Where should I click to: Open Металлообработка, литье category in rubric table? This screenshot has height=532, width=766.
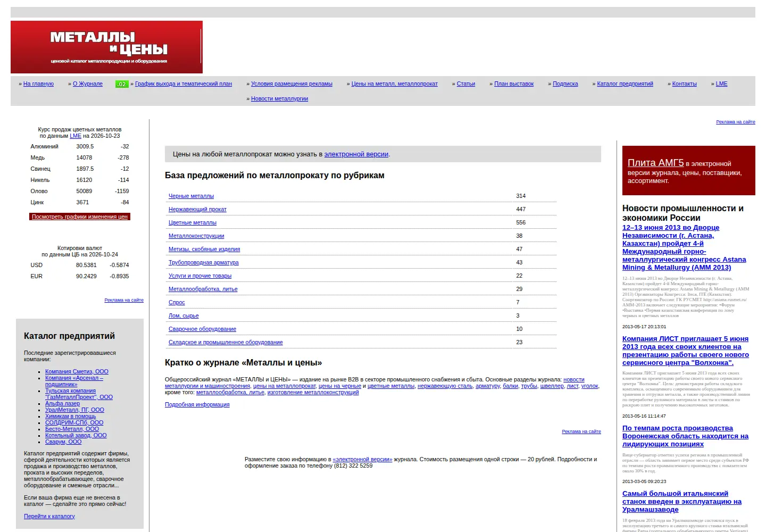203,289
